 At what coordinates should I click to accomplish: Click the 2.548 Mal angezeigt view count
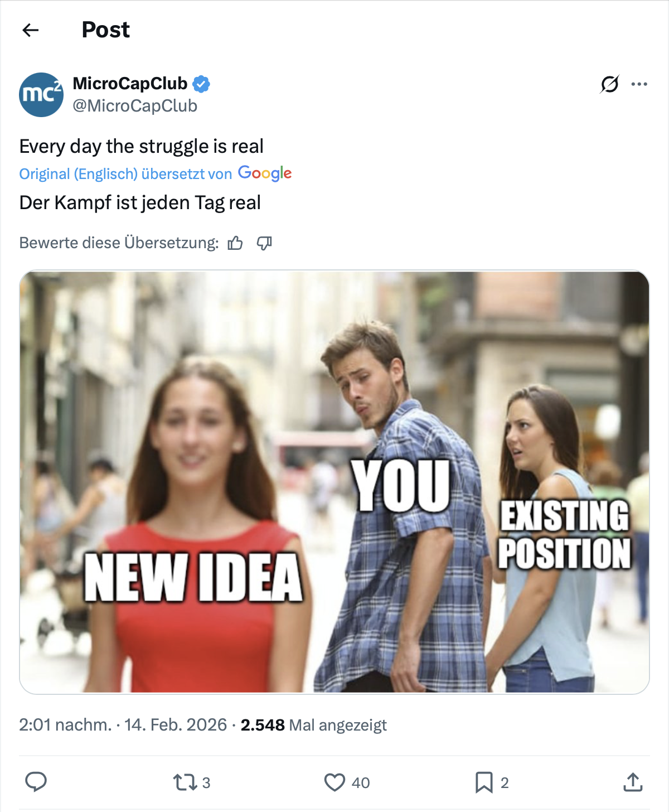[x=313, y=725]
